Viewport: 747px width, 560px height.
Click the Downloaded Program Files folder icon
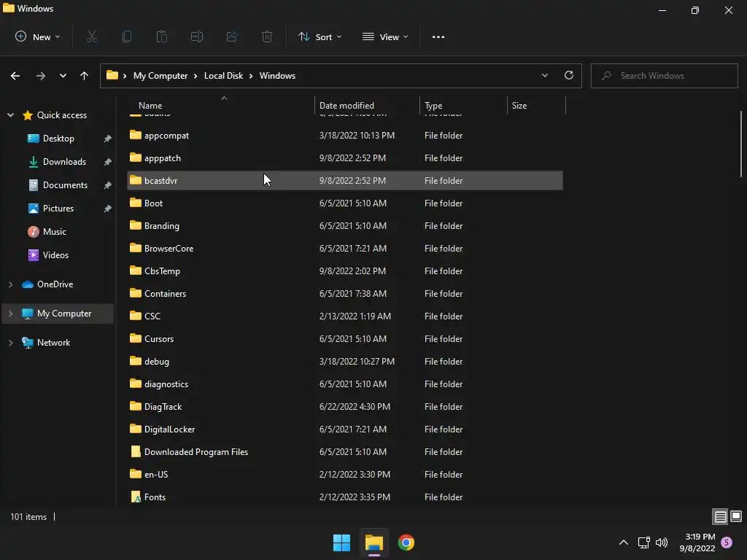(136, 451)
